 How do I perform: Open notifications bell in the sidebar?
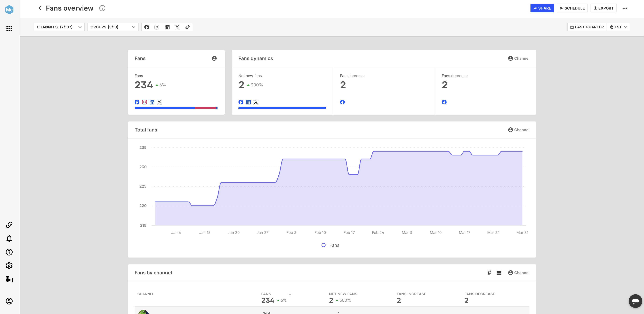coord(9,238)
